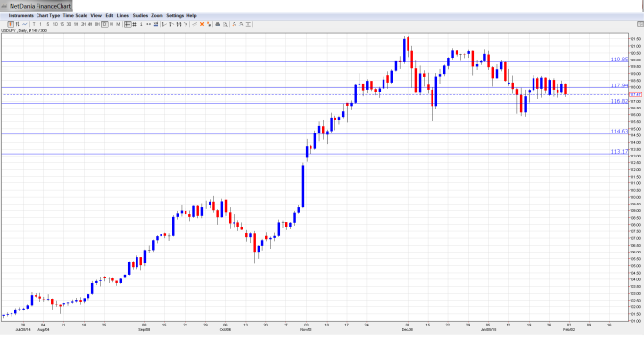Select the second line drawing tool

click(171, 25)
